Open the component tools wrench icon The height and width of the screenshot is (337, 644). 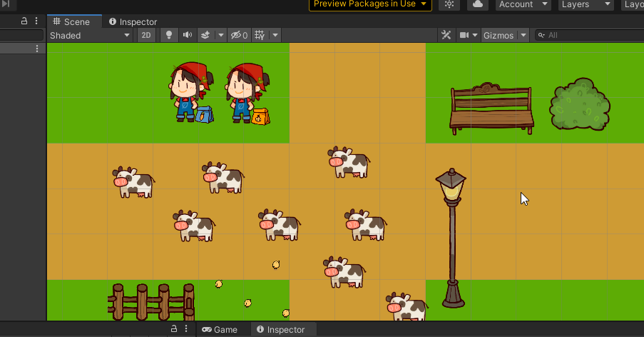(446, 35)
